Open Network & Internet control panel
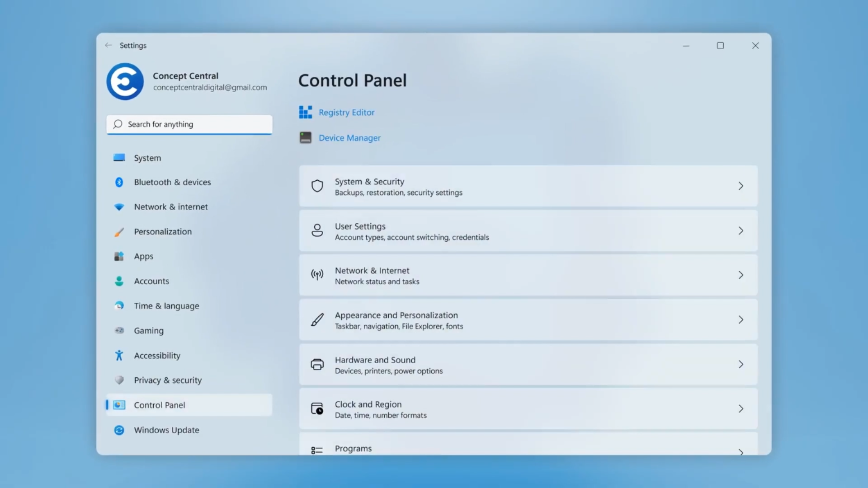This screenshot has width=868, height=488. pyautogui.click(x=528, y=275)
